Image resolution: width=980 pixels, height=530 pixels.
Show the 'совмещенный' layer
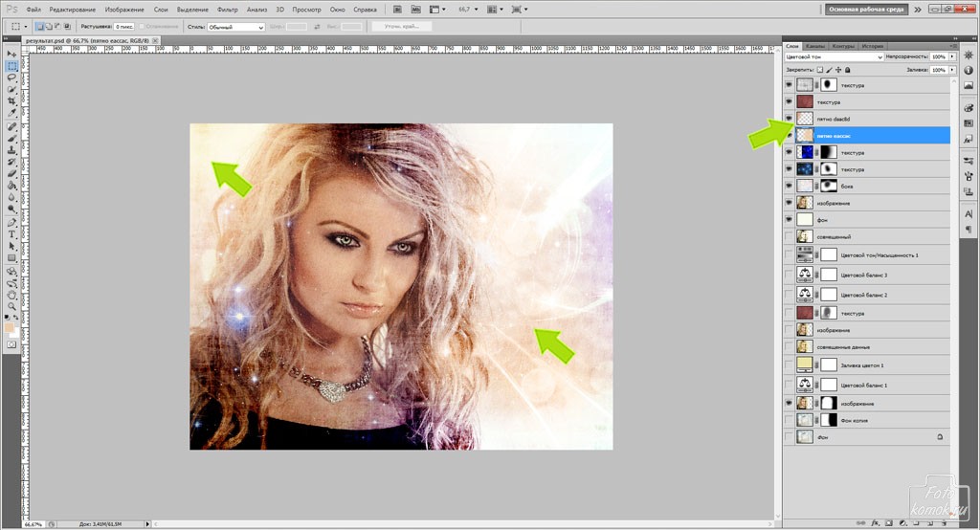[789, 237]
